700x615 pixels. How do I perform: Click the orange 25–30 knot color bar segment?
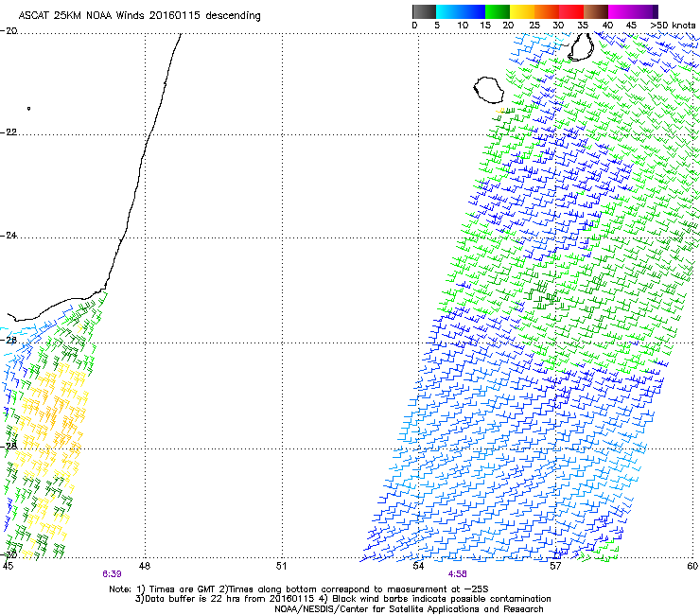(547, 11)
